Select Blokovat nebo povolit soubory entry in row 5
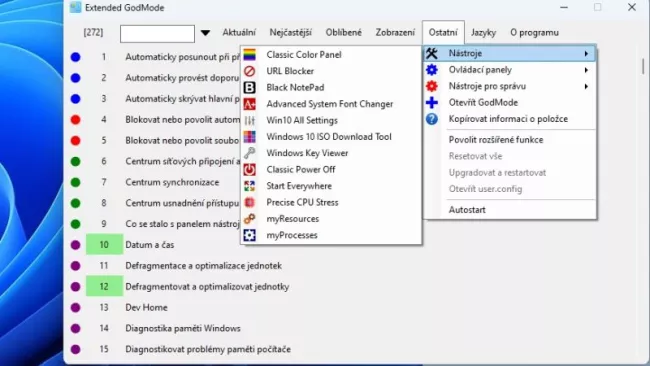The height and width of the screenshot is (366, 650). (x=182, y=141)
